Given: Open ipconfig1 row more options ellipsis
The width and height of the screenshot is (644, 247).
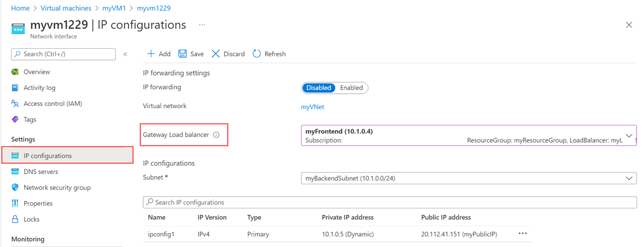Looking at the screenshot, I should (523, 234).
